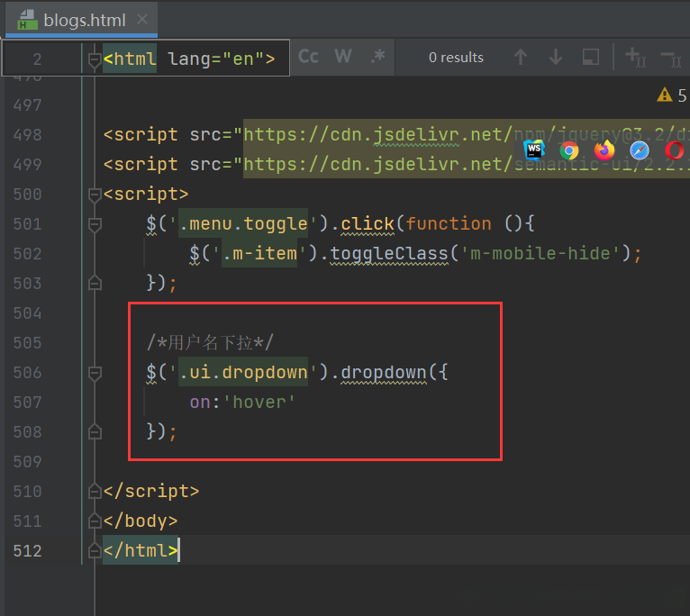Fold the dropdown call at line 506
Image resolution: width=690 pixels, height=616 pixels.
tap(95, 373)
